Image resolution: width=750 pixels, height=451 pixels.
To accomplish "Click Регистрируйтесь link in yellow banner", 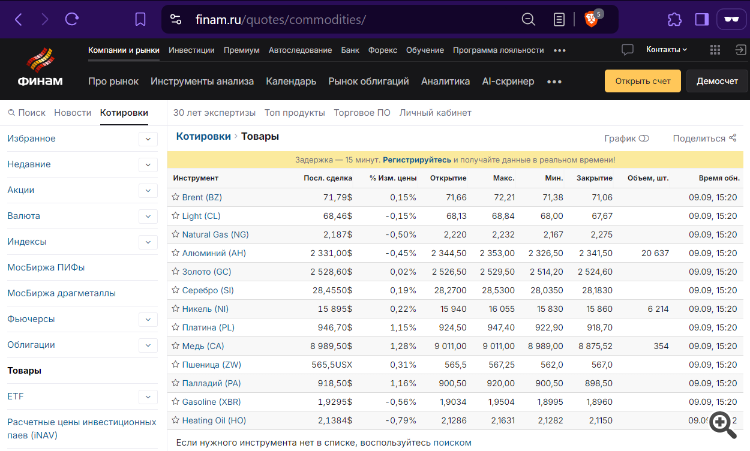I will (x=417, y=160).
